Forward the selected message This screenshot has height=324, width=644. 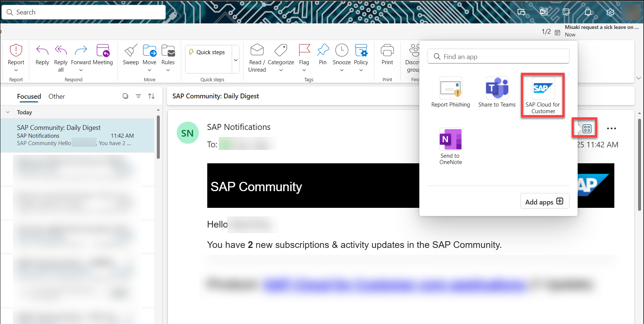pos(81,55)
